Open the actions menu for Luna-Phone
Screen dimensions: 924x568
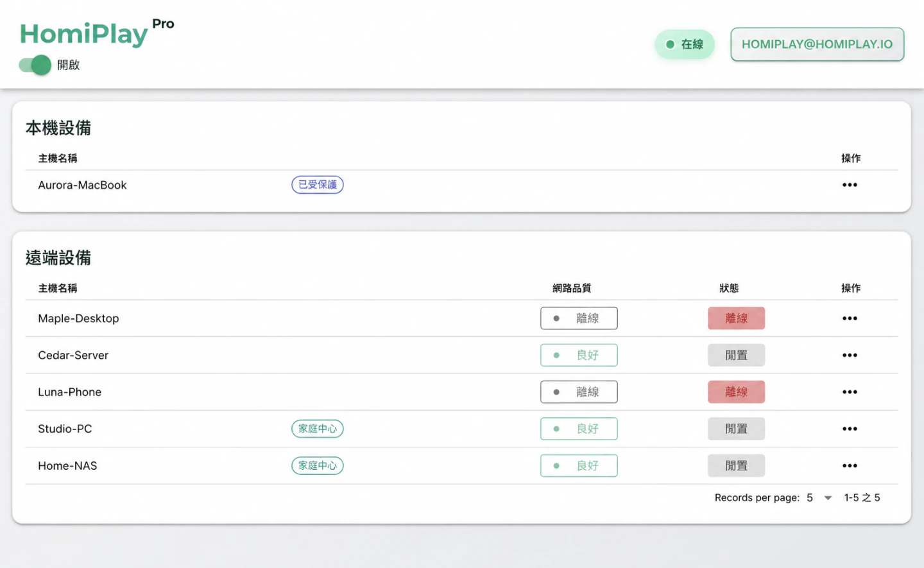850,392
